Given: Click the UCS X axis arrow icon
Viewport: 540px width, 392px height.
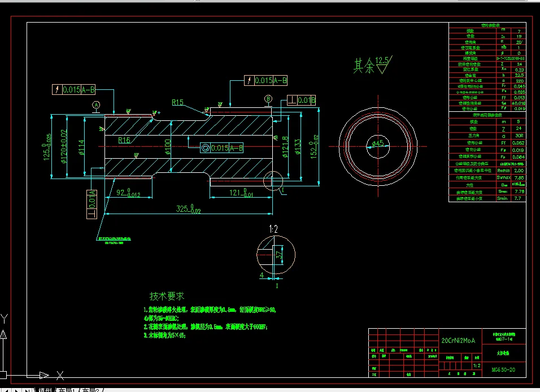Looking at the screenshot, I should coord(44,375).
